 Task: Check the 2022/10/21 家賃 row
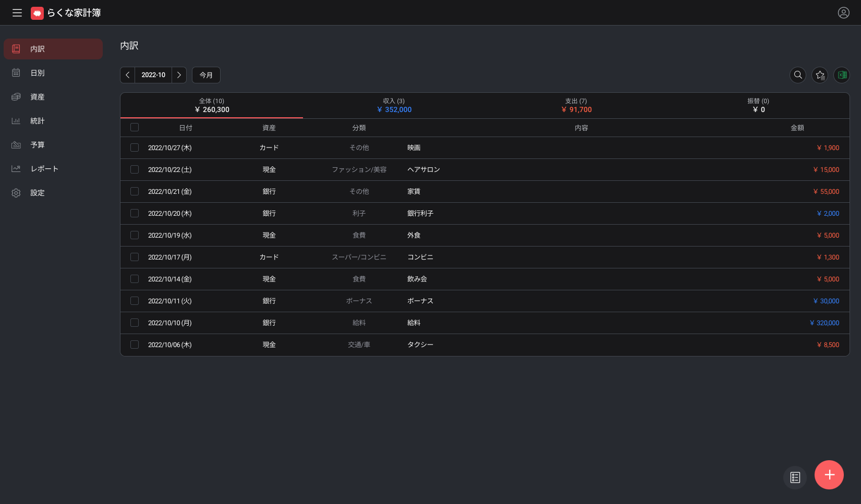click(135, 191)
